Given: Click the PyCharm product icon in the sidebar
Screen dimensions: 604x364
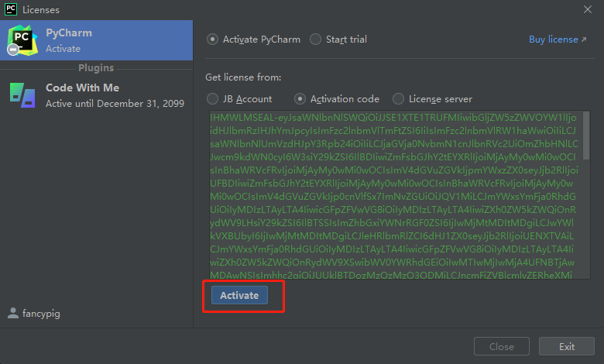Looking at the screenshot, I should [x=21, y=39].
